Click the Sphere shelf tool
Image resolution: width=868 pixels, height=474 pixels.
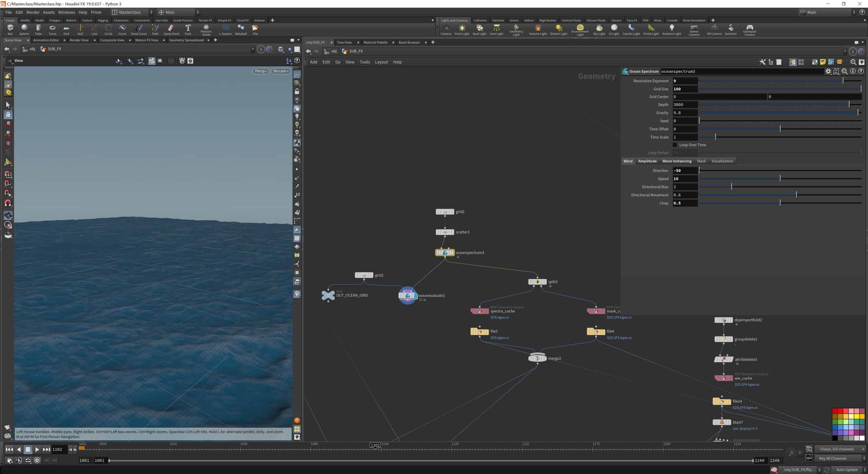pos(24,29)
